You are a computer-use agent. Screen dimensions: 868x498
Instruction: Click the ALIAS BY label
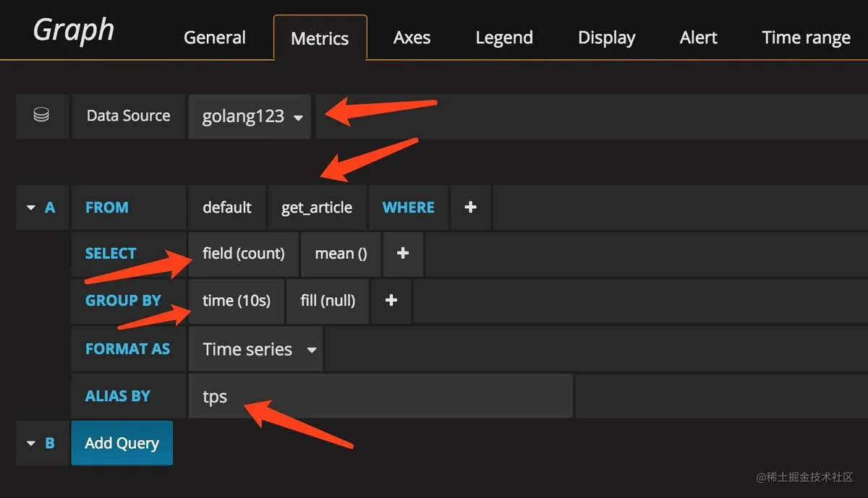click(118, 396)
